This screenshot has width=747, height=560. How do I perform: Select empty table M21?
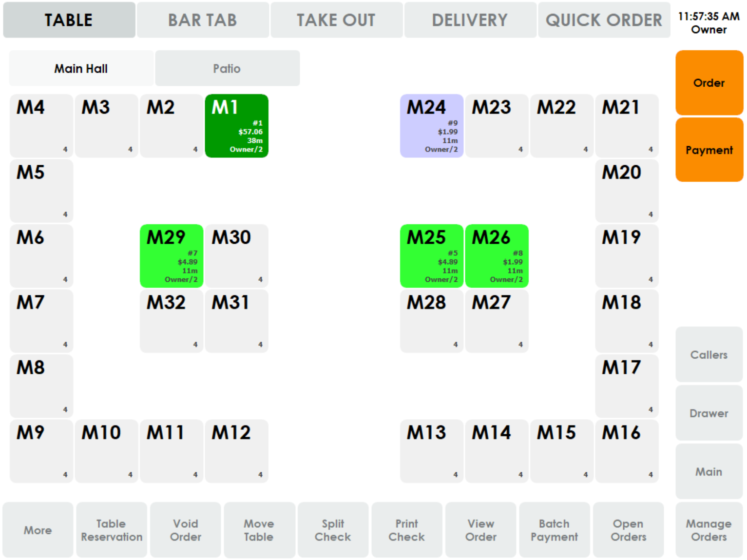point(627,126)
